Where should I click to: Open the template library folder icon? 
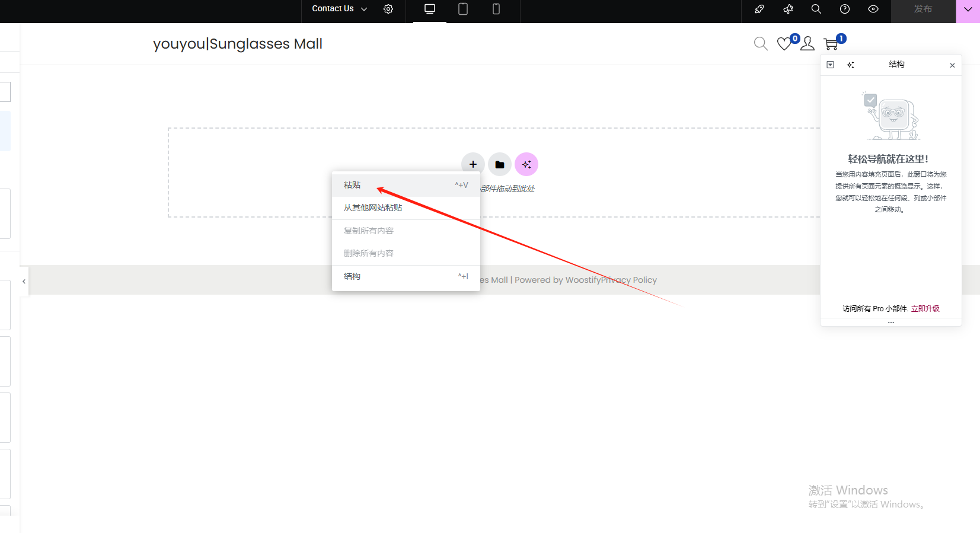tap(500, 164)
